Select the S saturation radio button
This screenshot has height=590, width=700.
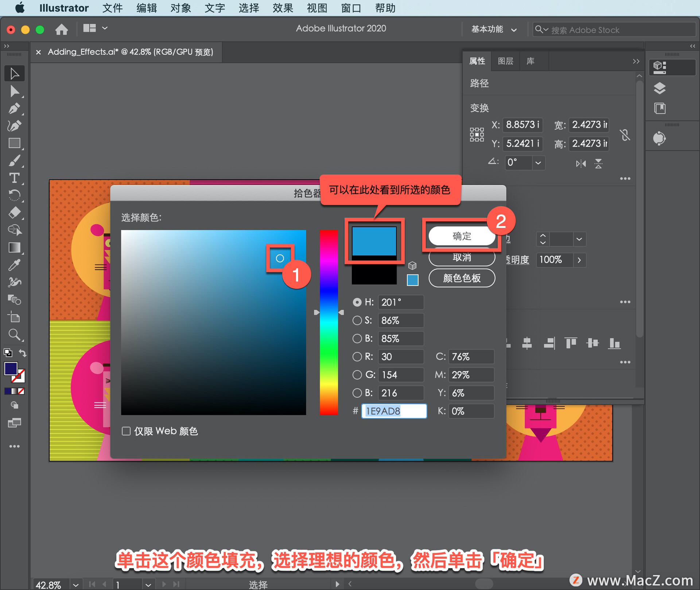(x=357, y=321)
